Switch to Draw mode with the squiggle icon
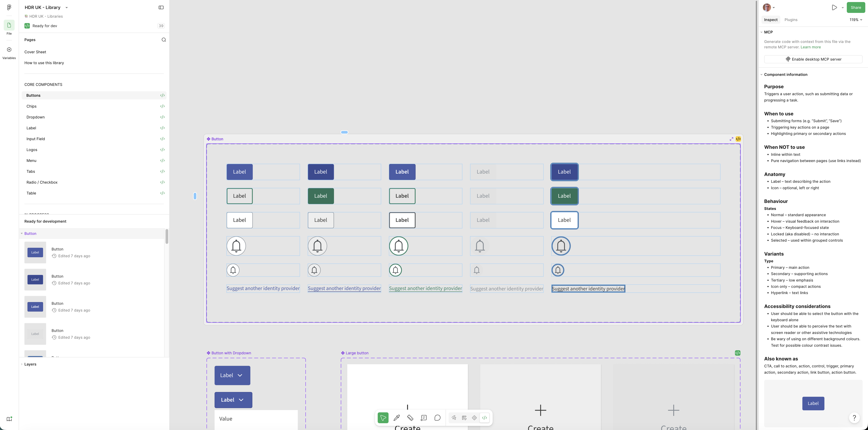This screenshot has height=430, width=868. coord(454,418)
